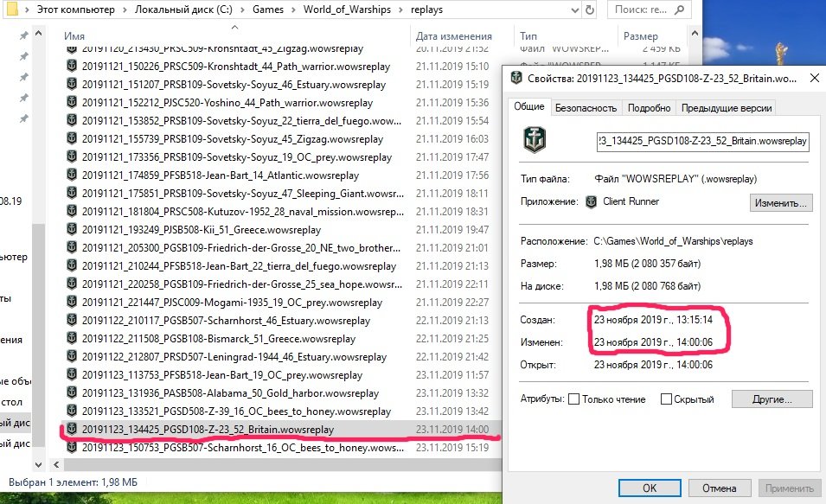The image size is (826, 504).
Task: Click the date cell '22.11.2019 21:42'
Action: pyautogui.click(x=452, y=356)
